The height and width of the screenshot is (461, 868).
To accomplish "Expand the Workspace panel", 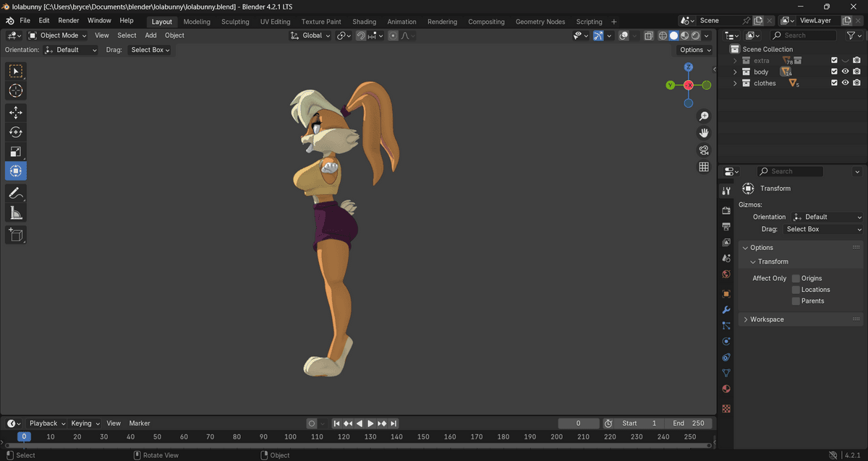I will click(x=766, y=319).
